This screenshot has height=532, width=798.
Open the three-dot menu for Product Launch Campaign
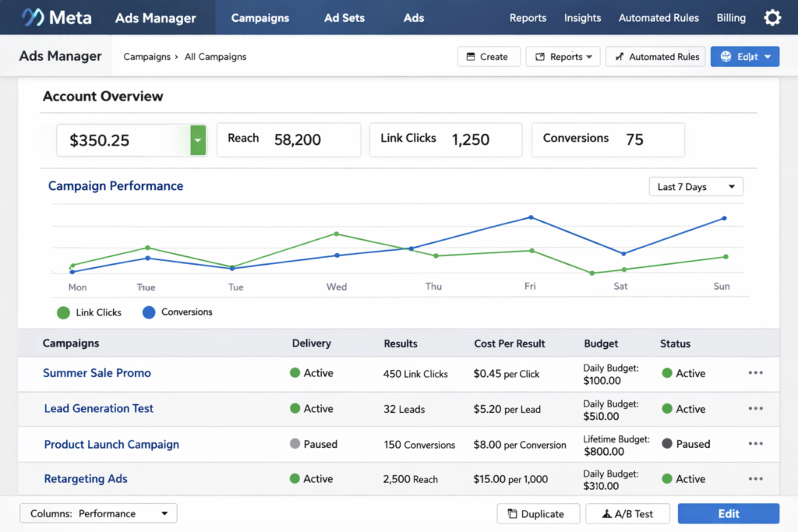(755, 443)
